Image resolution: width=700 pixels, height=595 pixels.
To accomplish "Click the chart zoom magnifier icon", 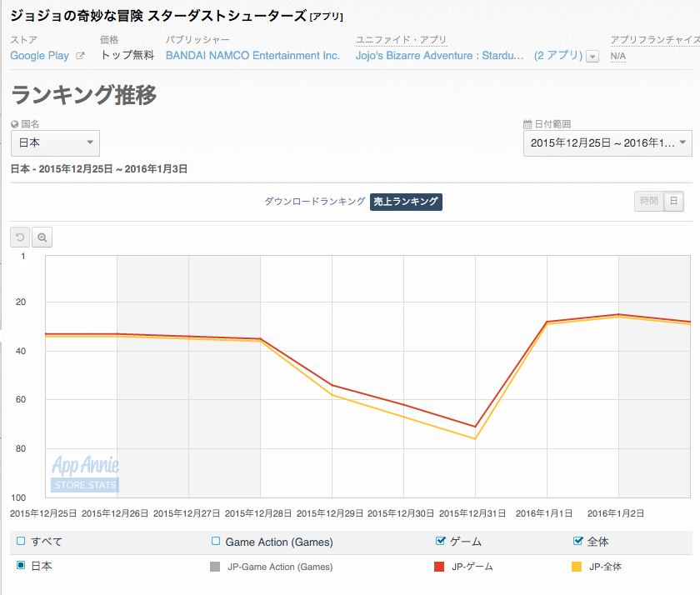I will tap(42, 237).
